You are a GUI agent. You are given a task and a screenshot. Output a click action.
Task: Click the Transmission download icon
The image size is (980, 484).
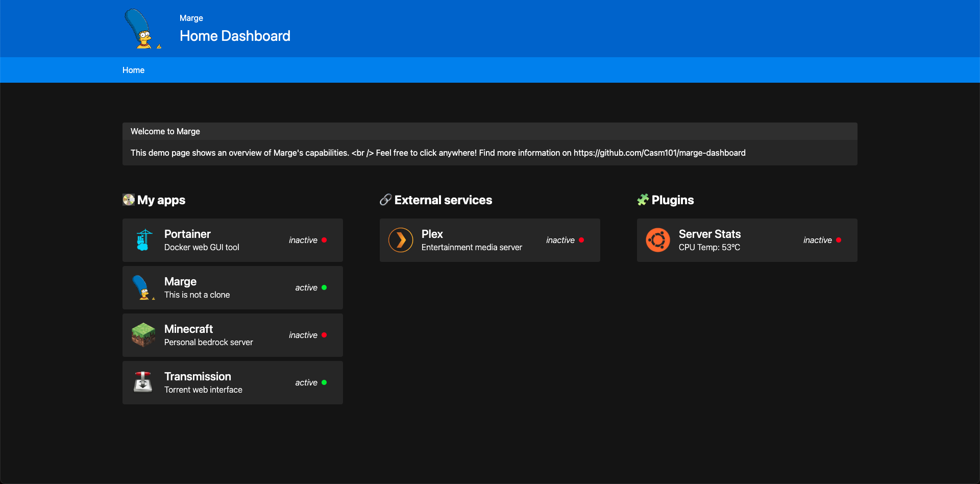pos(143,382)
